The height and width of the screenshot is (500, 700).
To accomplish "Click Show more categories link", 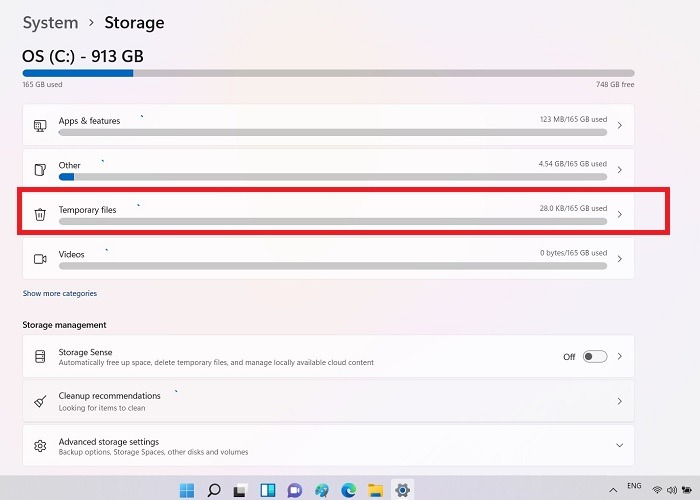I will (x=60, y=293).
